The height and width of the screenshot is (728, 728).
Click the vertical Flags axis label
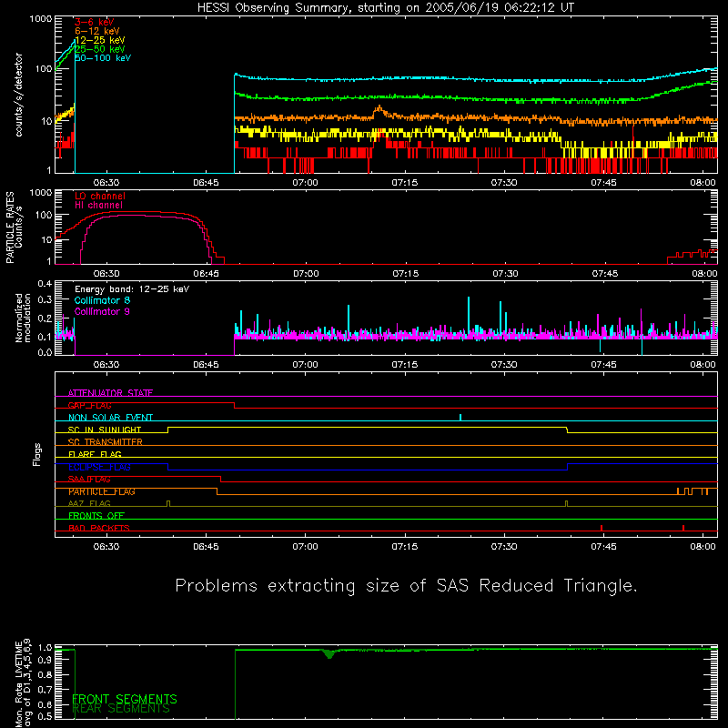point(36,455)
